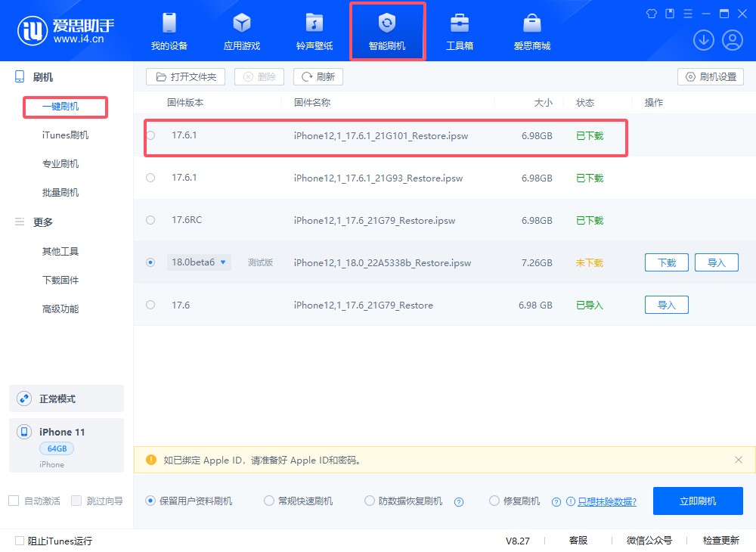Screen dimensions: 756x552
Task: Select radio for firmware 21G93 row
Action: click(150, 178)
